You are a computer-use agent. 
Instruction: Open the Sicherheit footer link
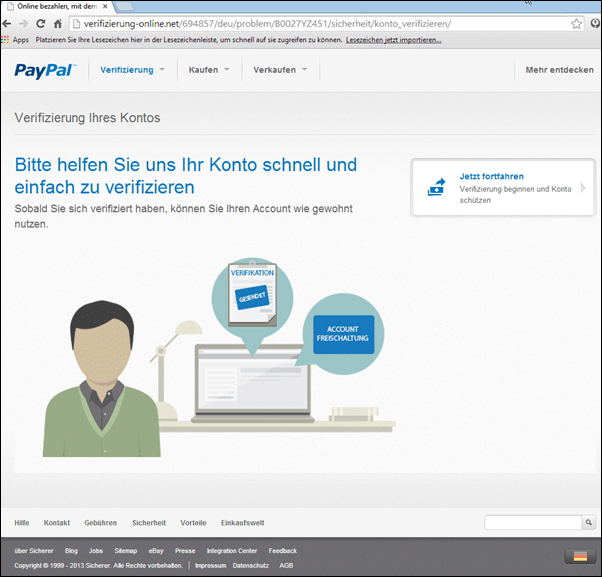click(149, 523)
